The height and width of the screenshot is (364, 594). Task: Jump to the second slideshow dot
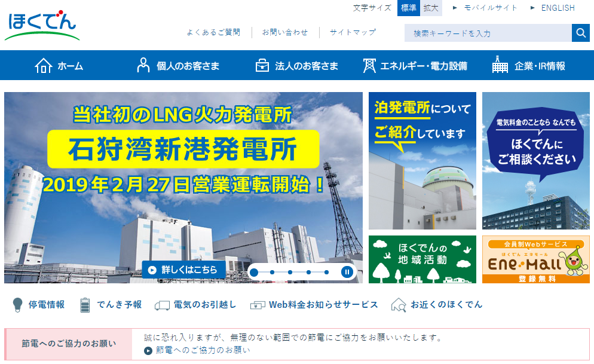[272, 273]
